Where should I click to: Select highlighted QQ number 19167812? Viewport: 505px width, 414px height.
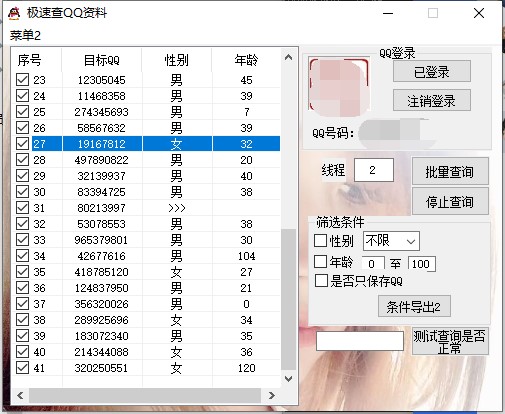pyautogui.click(x=101, y=144)
